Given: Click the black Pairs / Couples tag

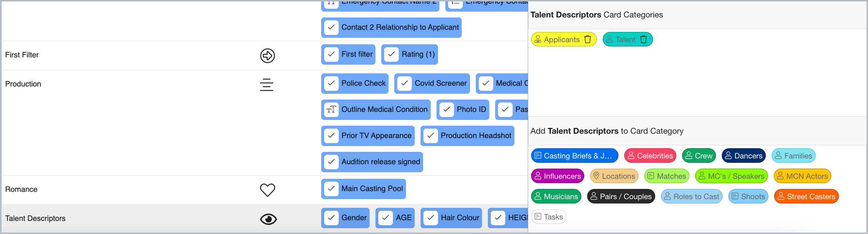Looking at the screenshot, I should pos(621,197).
